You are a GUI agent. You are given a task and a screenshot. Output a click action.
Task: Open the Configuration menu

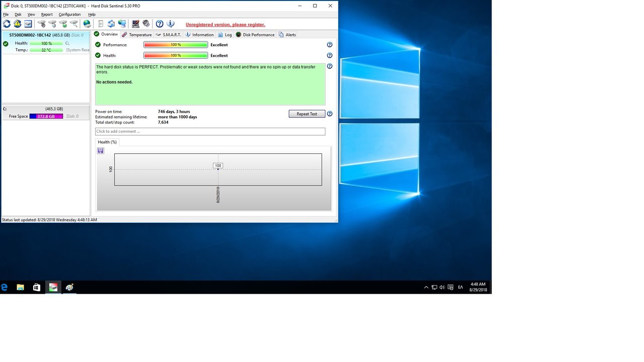click(x=69, y=15)
